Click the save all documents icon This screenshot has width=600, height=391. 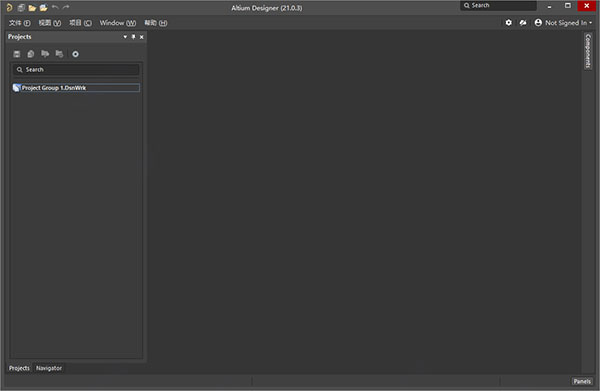(21, 8)
